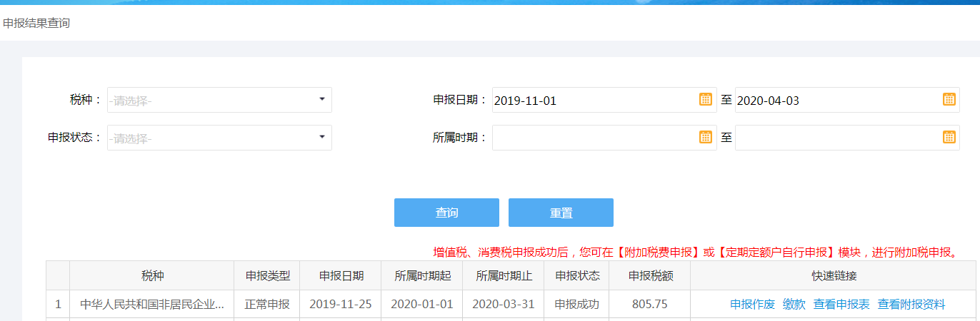The height and width of the screenshot is (321, 980).
Task: Click the 申报结果查询 page title
Action: point(36,23)
